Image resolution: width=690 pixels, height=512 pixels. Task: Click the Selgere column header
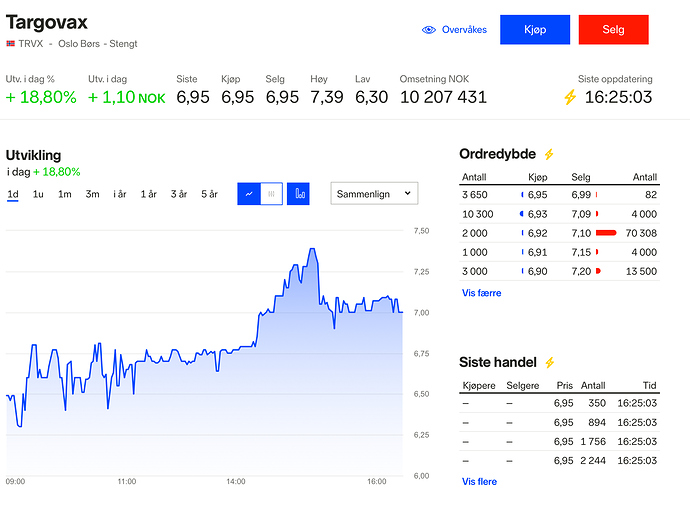point(523,385)
